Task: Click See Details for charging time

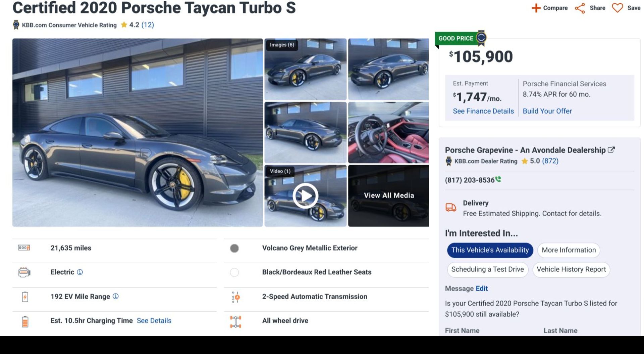Action: coord(154,321)
